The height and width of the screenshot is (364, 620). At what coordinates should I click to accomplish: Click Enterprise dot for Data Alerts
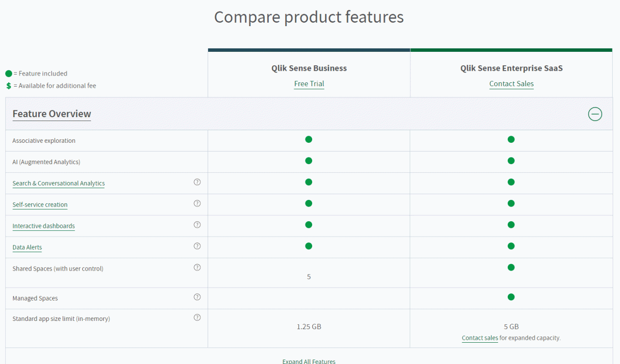(x=511, y=246)
